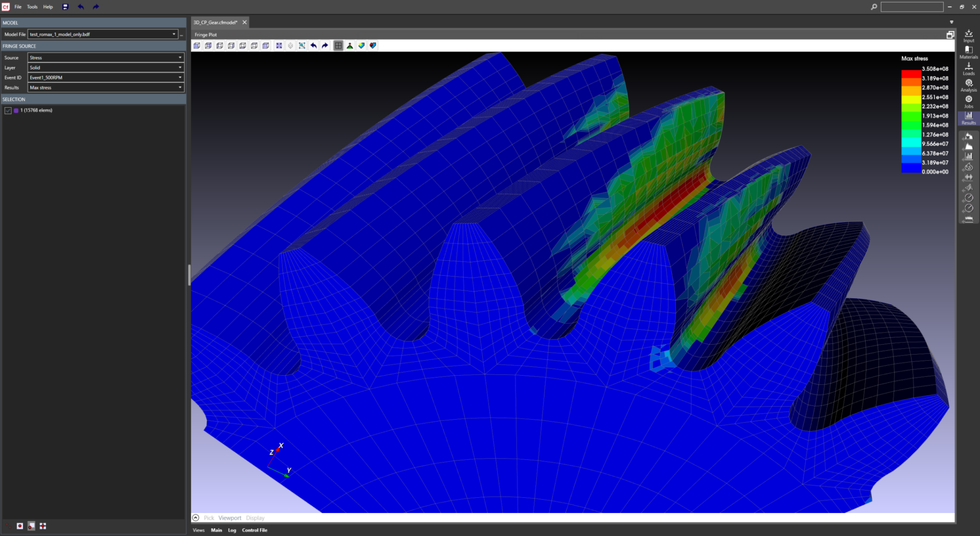Click the Display option below viewport
980x536 pixels.
coord(255,518)
